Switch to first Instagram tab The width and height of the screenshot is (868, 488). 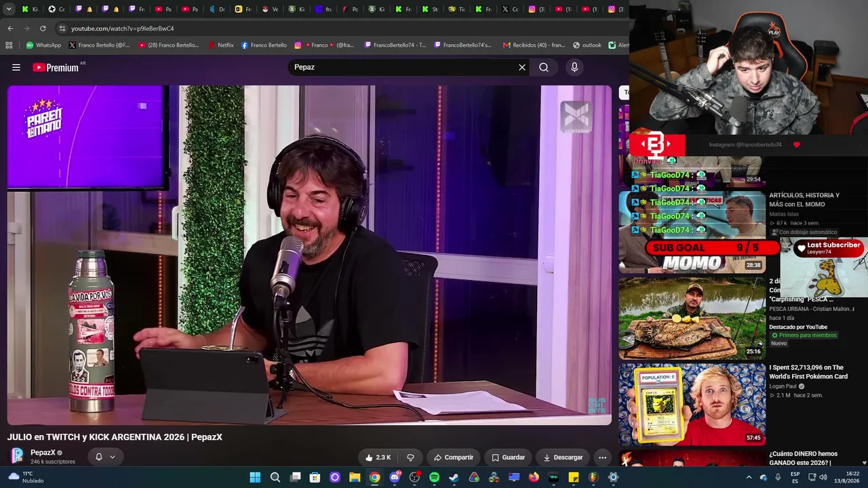coord(536,9)
